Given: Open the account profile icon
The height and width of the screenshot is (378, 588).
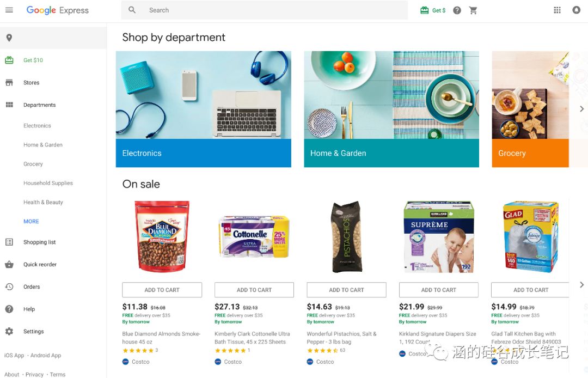Looking at the screenshot, I should pos(577,10).
